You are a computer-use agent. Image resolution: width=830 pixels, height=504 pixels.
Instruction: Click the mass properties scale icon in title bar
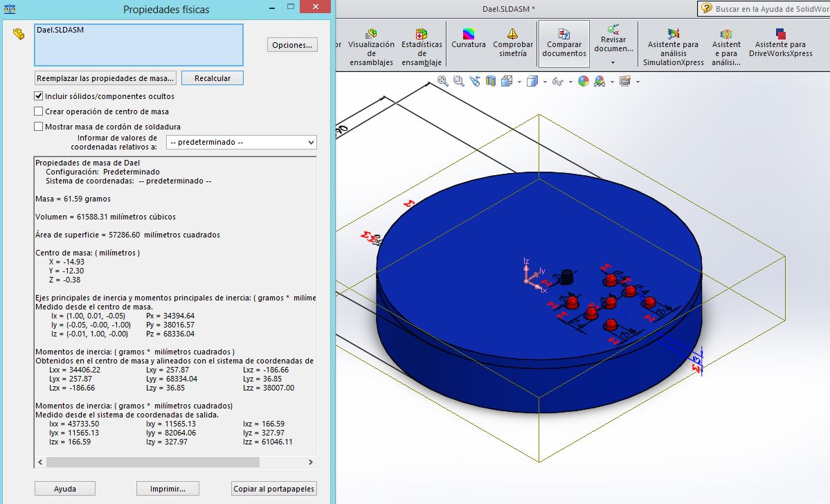tap(10, 9)
